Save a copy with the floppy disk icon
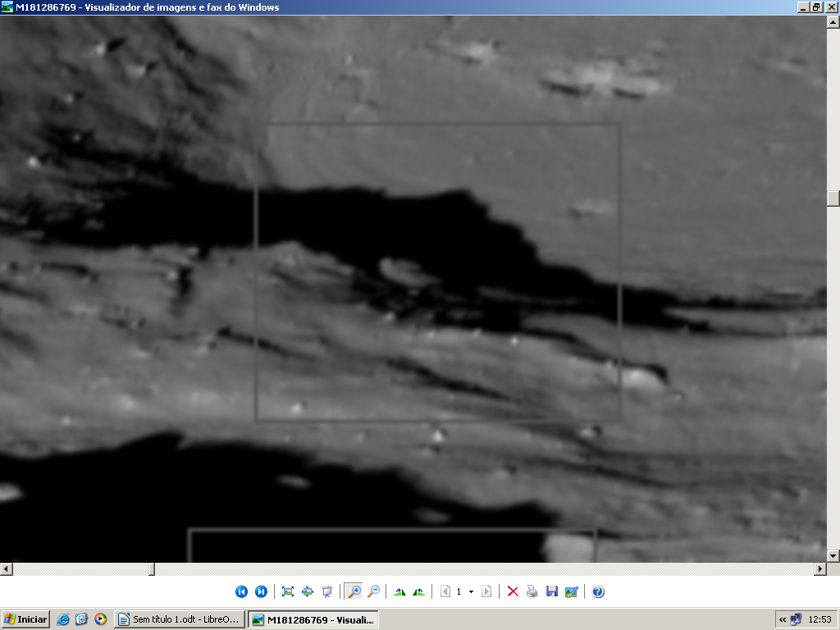The height and width of the screenshot is (630, 840). (x=552, y=591)
